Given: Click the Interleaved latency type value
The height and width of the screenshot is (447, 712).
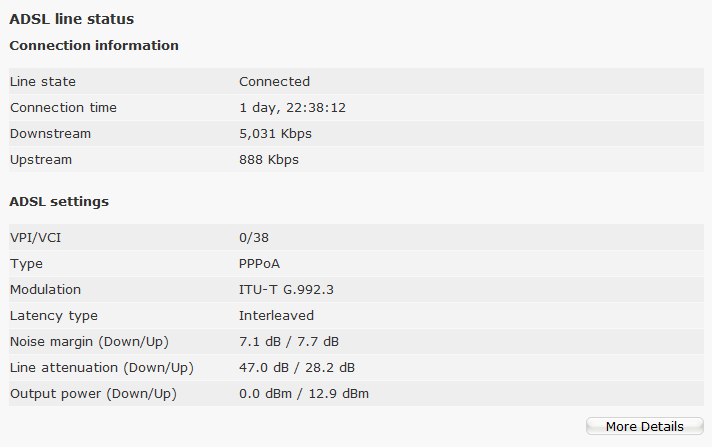Looking at the screenshot, I should point(276,315).
